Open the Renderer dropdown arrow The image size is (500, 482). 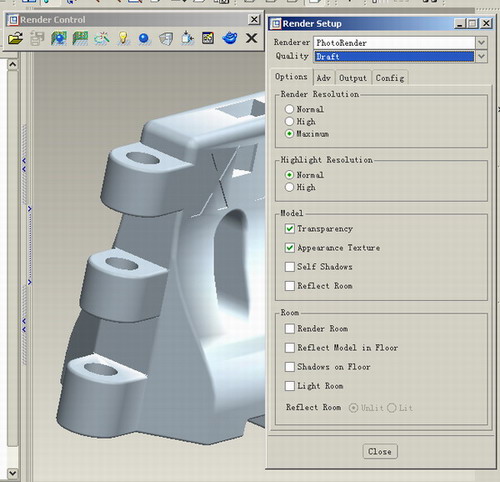(481, 43)
